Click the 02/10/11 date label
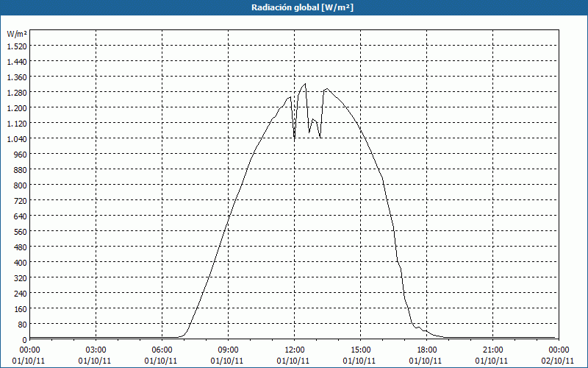The width and height of the screenshot is (588, 368). click(559, 361)
